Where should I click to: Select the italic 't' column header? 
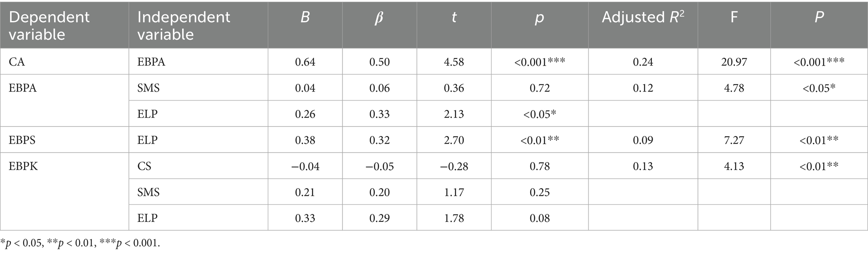click(454, 17)
